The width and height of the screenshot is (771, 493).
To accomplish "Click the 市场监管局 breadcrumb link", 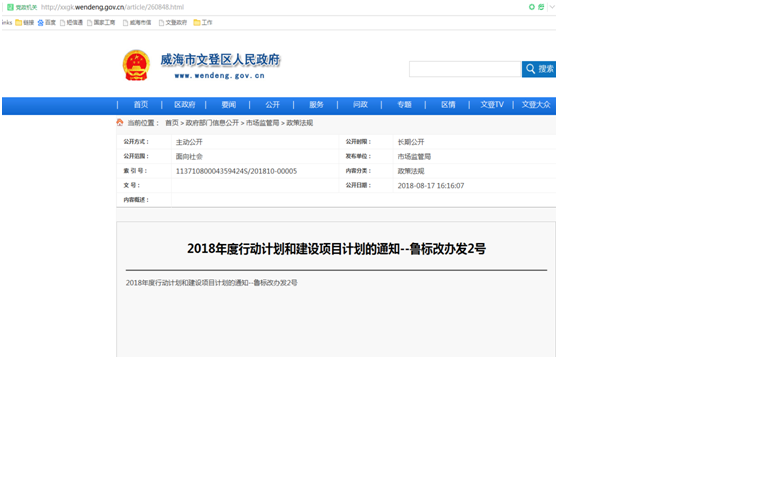I will [x=263, y=123].
